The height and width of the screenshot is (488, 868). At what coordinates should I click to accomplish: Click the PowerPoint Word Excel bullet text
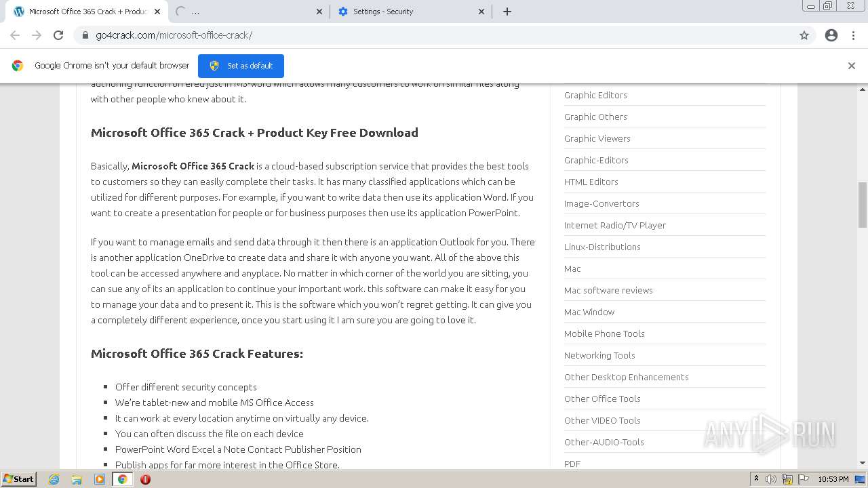coord(238,449)
